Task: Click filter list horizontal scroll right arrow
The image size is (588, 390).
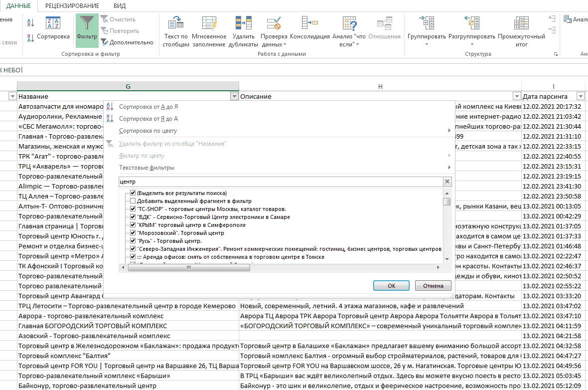Action: (438, 267)
